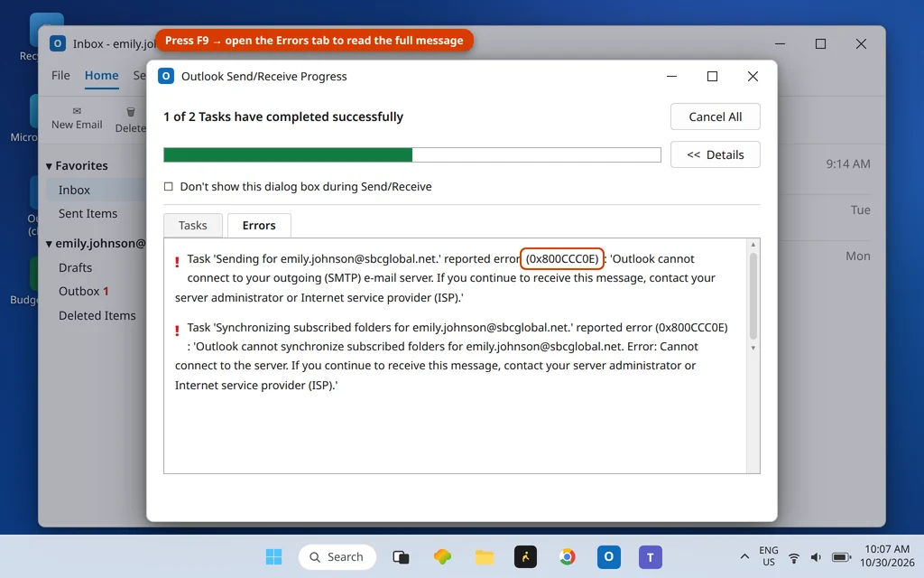The width and height of the screenshot is (924, 578).
Task: Select the Errors tab
Action: tap(259, 225)
